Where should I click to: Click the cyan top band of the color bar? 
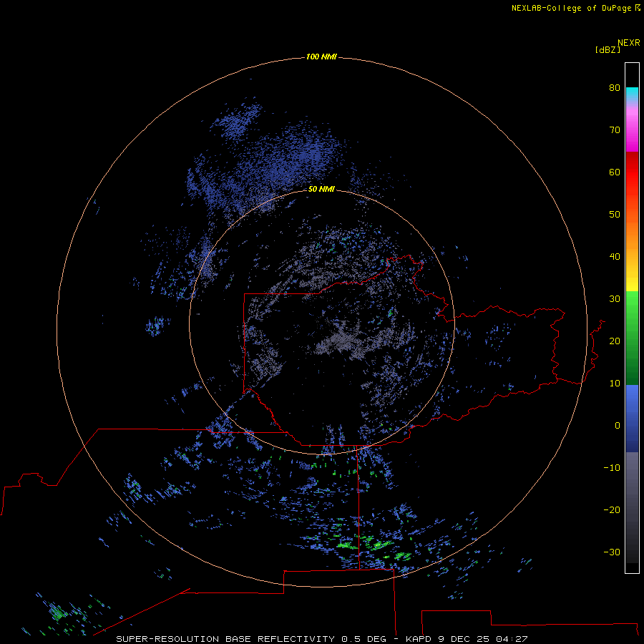tap(632, 92)
